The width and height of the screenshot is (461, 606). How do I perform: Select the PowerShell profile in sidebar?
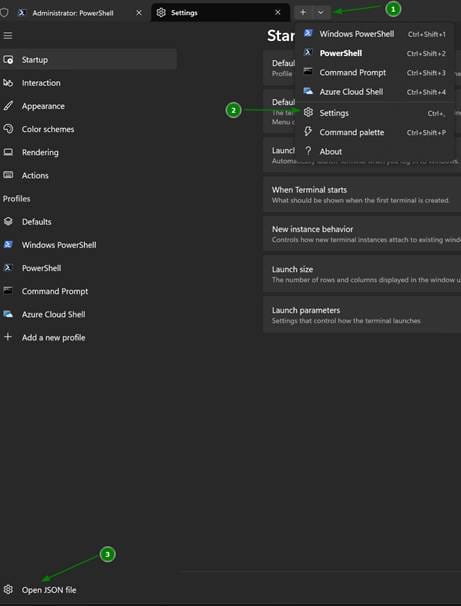(88, 268)
